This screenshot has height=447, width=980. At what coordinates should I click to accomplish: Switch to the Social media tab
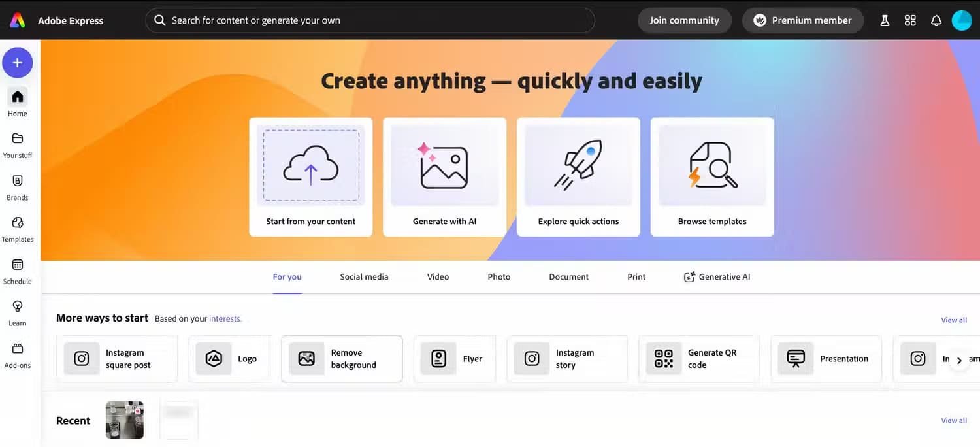pos(364,277)
